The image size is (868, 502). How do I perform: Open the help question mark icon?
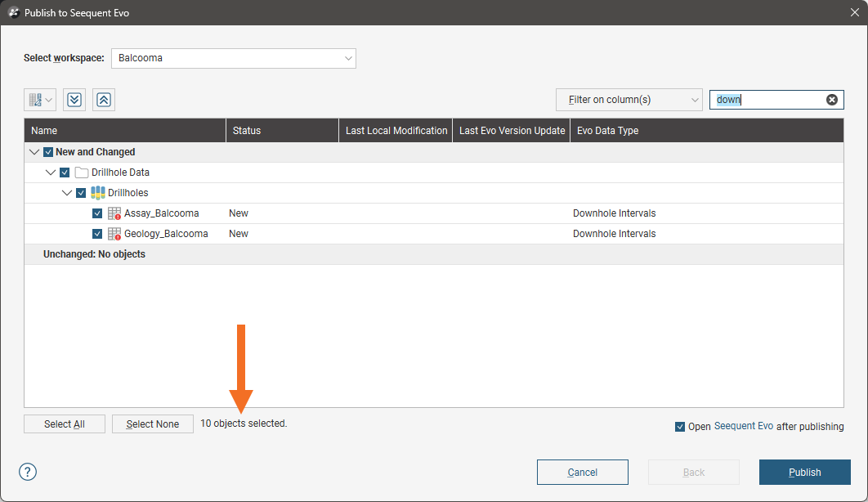(28, 472)
